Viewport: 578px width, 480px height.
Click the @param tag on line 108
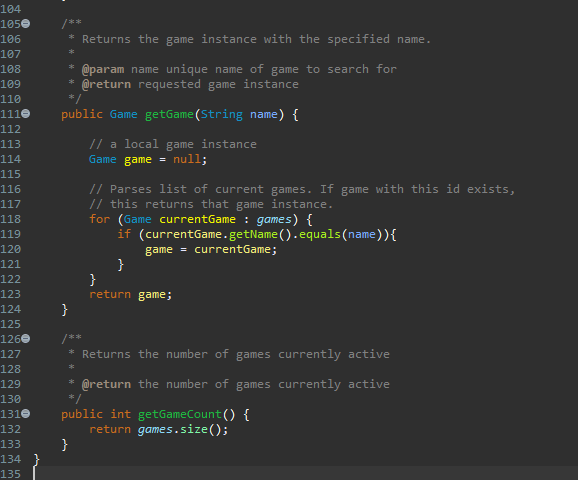(103, 70)
